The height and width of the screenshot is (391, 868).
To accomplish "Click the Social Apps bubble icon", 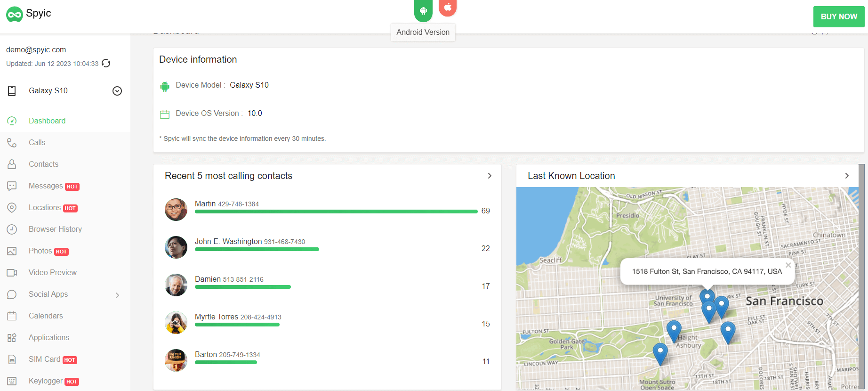I will 12,294.
